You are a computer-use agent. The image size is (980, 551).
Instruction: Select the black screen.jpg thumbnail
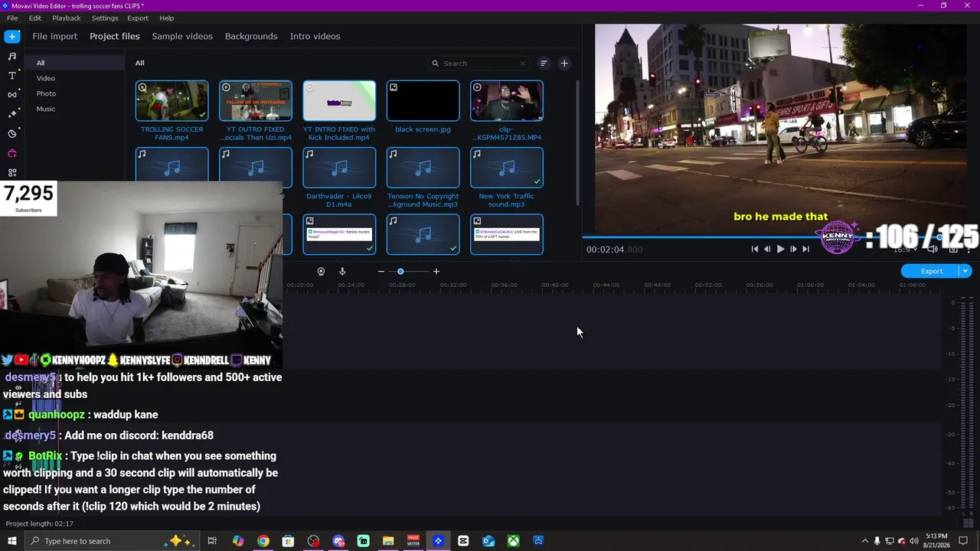[423, 101]
